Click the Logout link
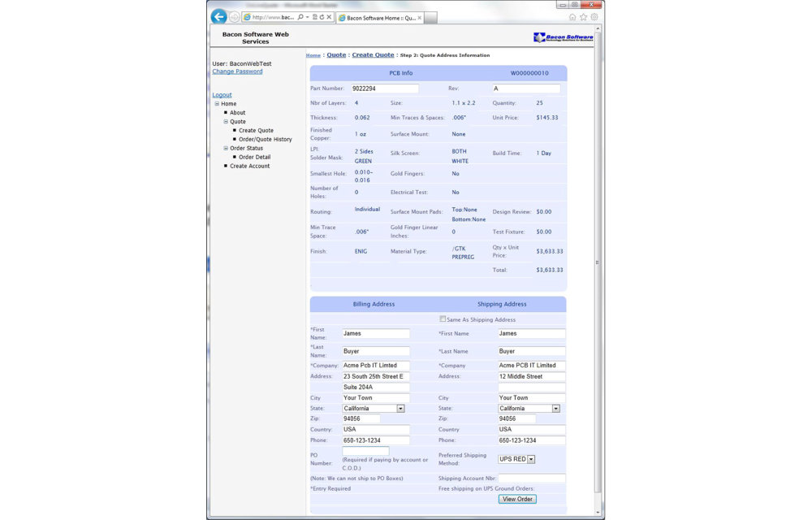The image size is (812, 520). (x=222, y=95)
